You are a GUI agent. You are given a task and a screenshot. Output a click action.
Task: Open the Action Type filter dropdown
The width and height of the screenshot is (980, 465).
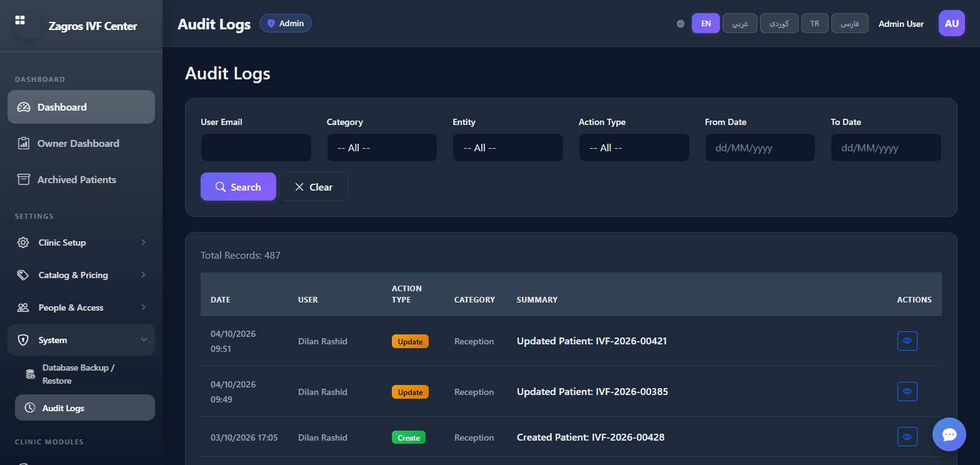pos(634,147)
